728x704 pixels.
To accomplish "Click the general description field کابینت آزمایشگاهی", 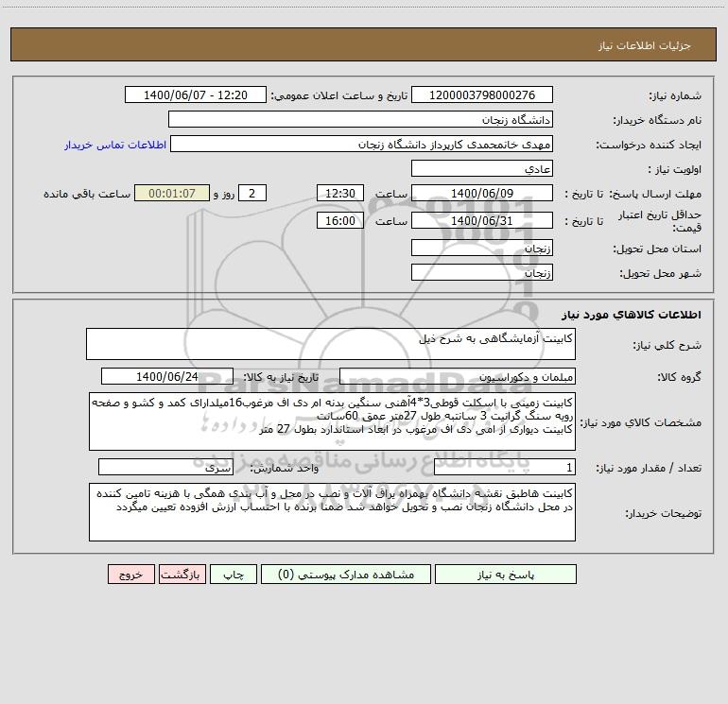I will (331, 344).
